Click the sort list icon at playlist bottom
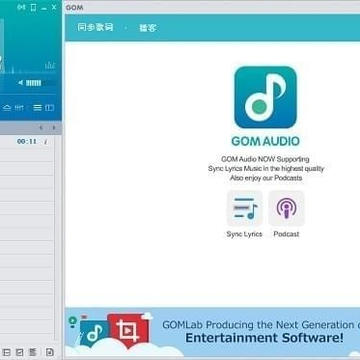This screenshot has width=360, height=360. tap(33, 352)
